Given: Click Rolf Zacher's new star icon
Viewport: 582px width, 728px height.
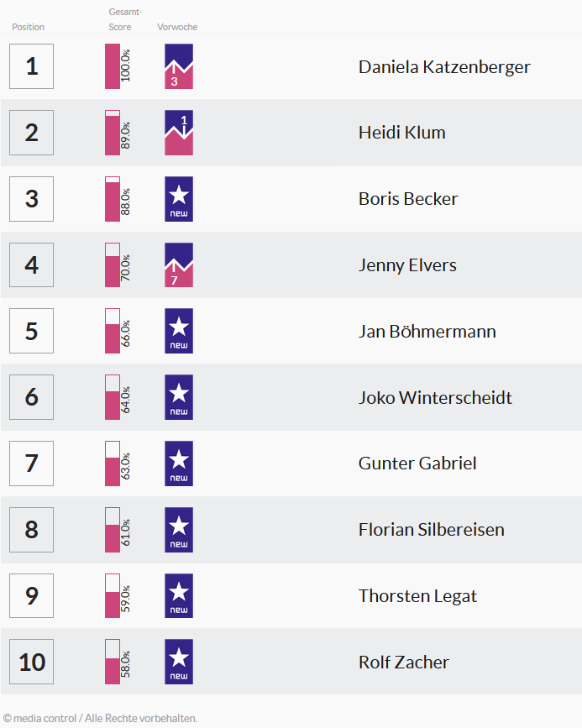Looking at the screenshot, I should [x=179, y=662].
